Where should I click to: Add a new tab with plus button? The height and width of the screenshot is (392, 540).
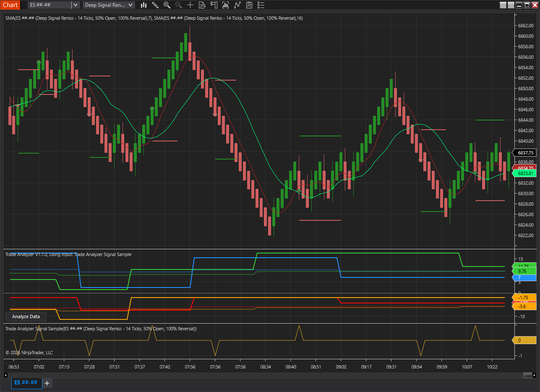(x=47, y=383)
